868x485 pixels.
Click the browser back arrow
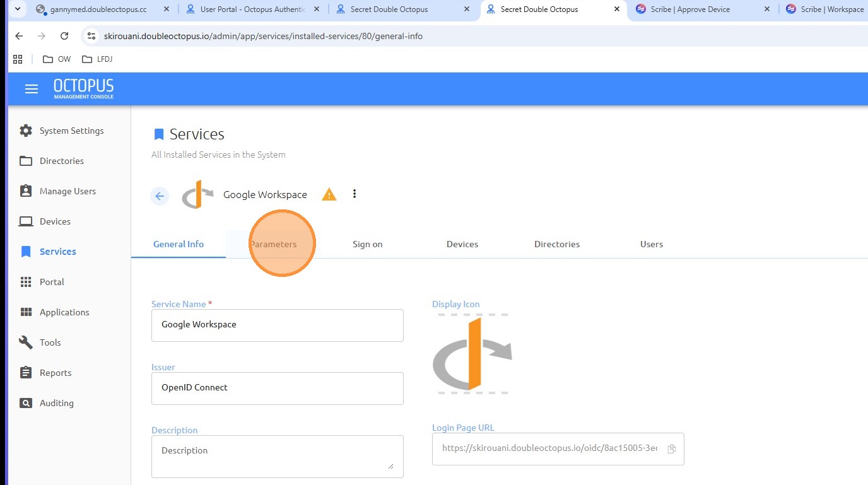point(19,36)
